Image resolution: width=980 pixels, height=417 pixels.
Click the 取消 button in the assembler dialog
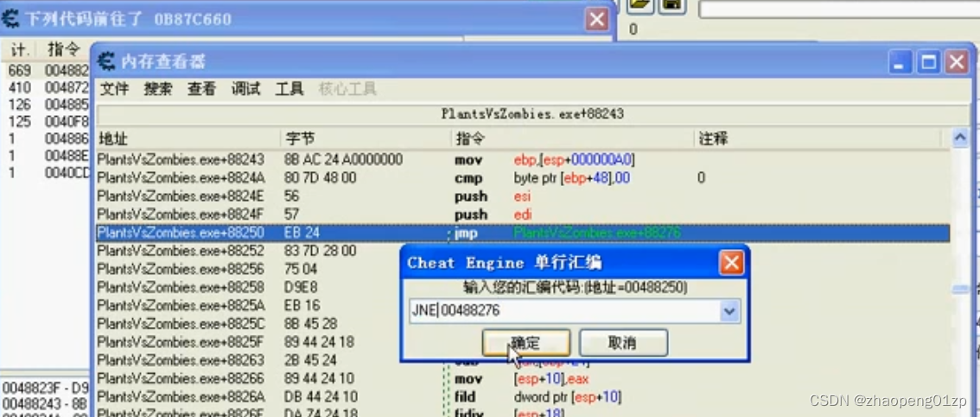[x=623, y=343]
